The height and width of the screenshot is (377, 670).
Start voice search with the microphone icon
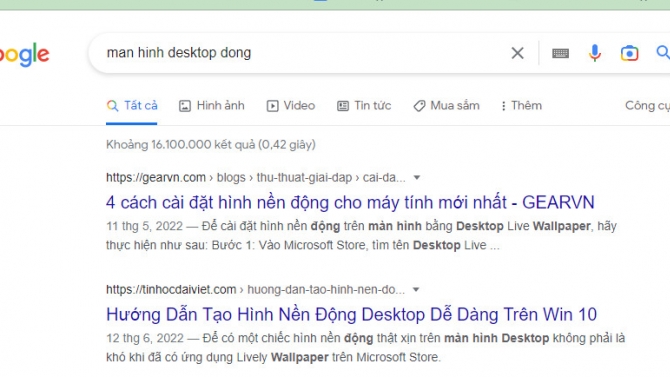pyautogui.click(x=594, y=53)
